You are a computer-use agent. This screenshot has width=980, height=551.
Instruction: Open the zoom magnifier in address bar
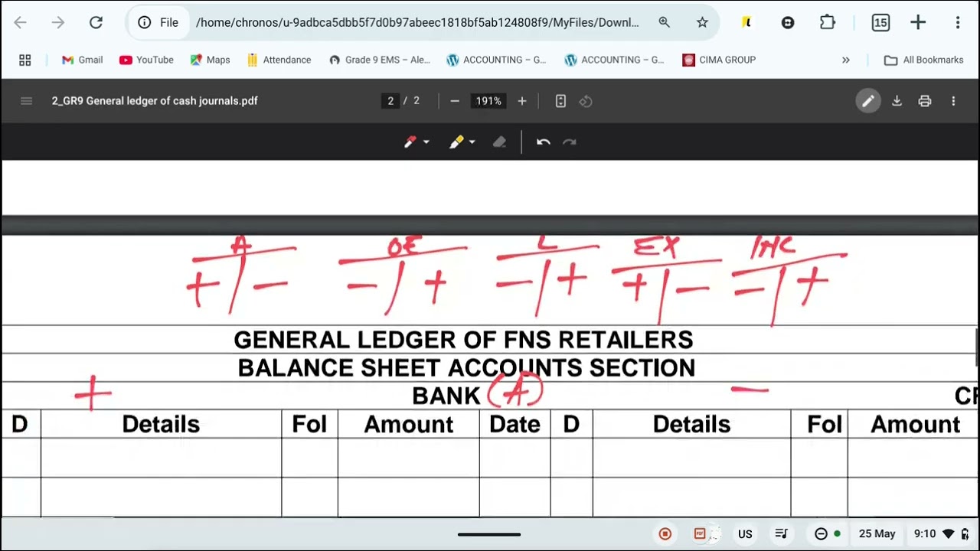[665, 23]
